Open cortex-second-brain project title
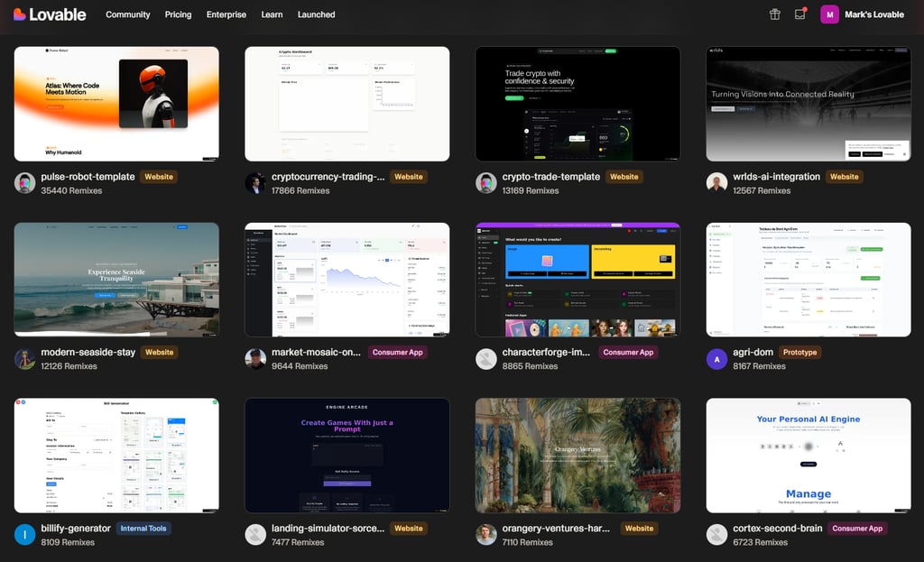This screenshot has height=562, width=924. click(777, 528)
